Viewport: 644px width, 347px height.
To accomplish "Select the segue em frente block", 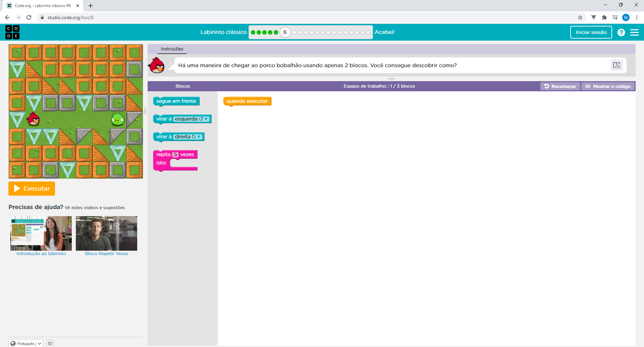I will tap(176, 101).
